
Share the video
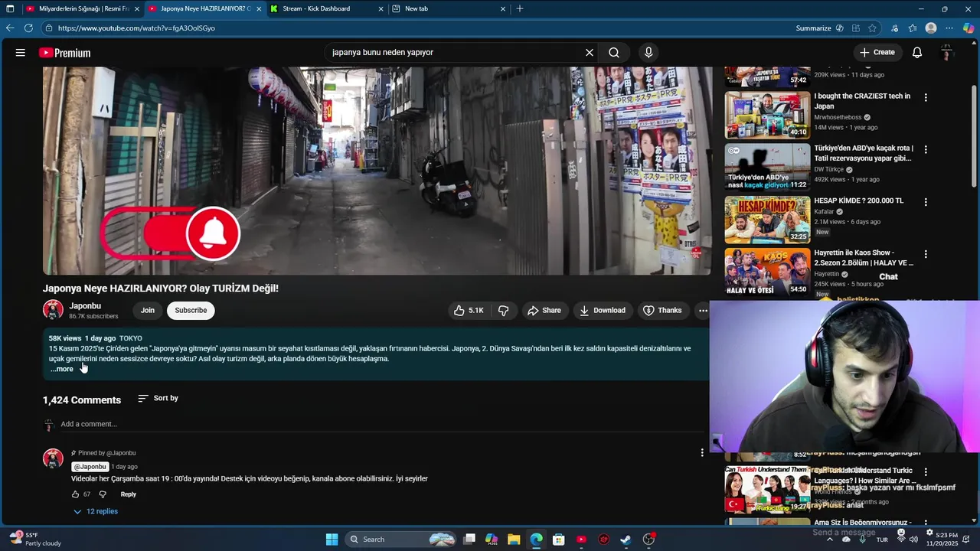tap(544, 310)
